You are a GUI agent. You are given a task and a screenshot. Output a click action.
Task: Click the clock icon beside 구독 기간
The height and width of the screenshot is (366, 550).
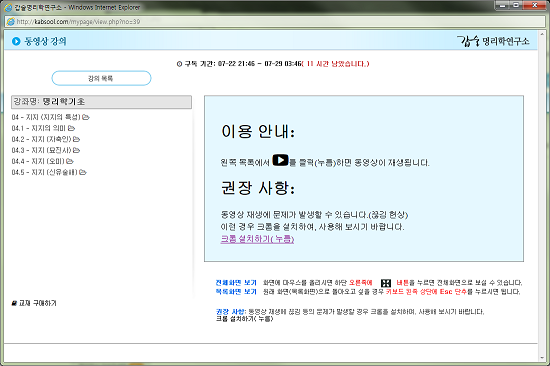(x=179, y=64)
